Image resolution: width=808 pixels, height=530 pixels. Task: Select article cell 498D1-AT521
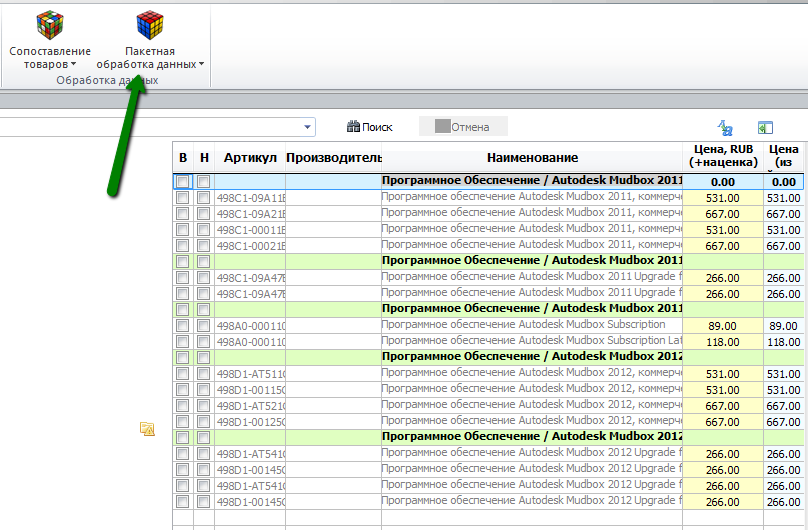[x=250, y=406]
